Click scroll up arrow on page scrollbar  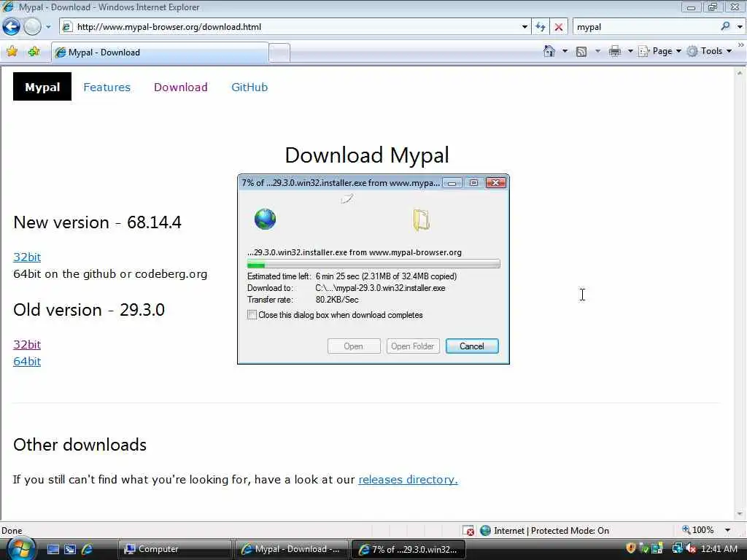pyautogui.click(x=740, y=74)
